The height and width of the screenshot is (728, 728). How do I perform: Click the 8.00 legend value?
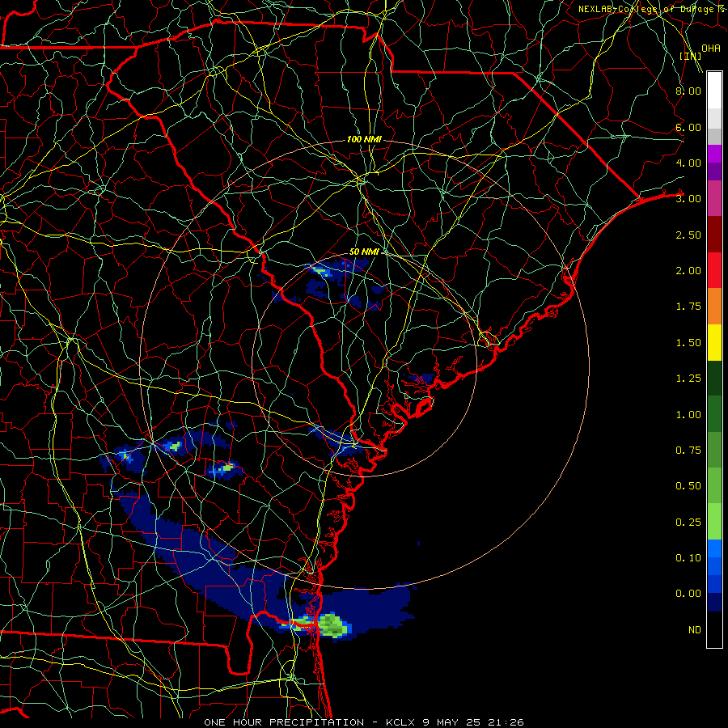point(688,91)
